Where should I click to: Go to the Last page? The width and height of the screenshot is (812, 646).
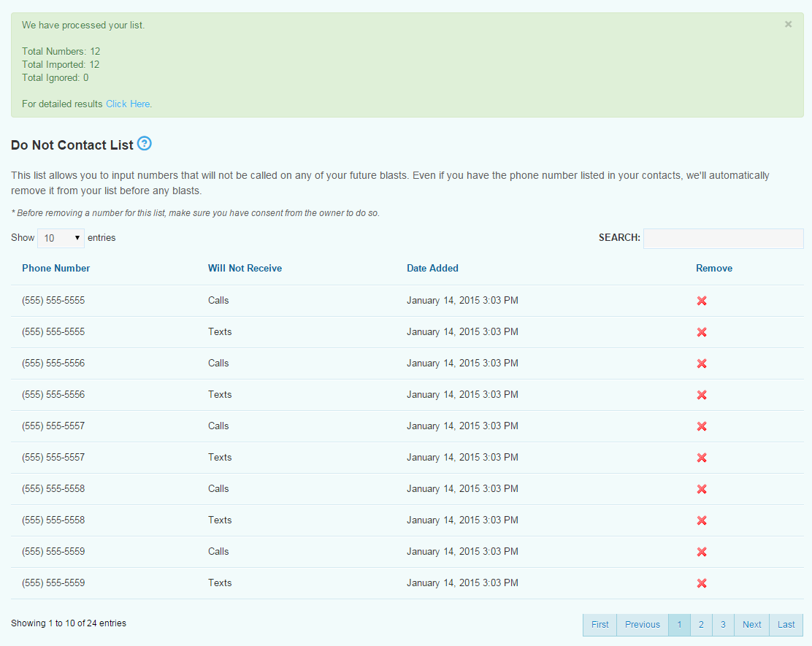click(x=786, y=625)
